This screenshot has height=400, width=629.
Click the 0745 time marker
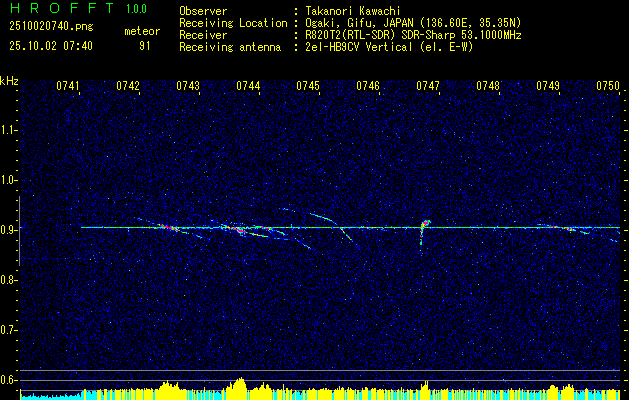[308, 86]
